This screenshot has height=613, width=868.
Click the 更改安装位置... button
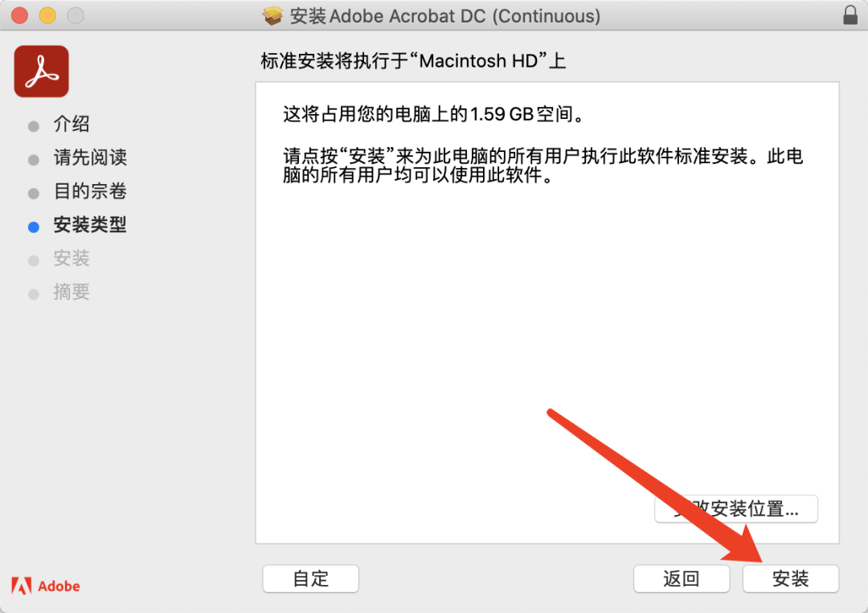[736, 509]
